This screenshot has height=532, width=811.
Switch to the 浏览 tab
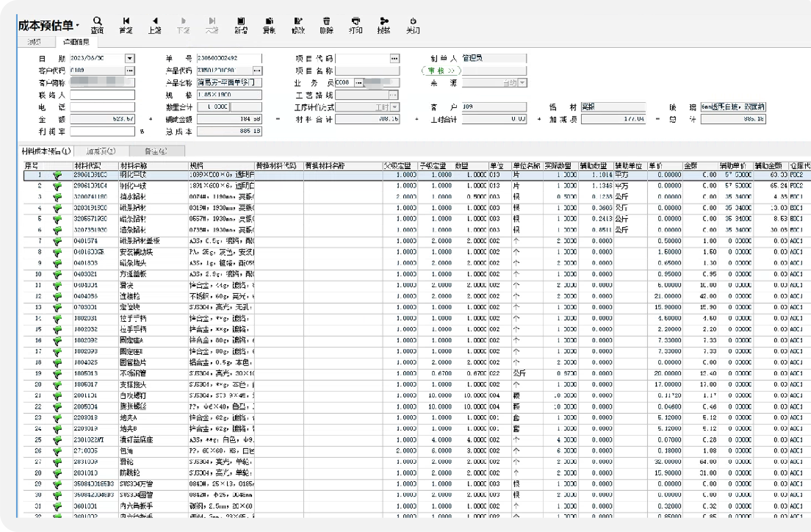coord(34,42)
